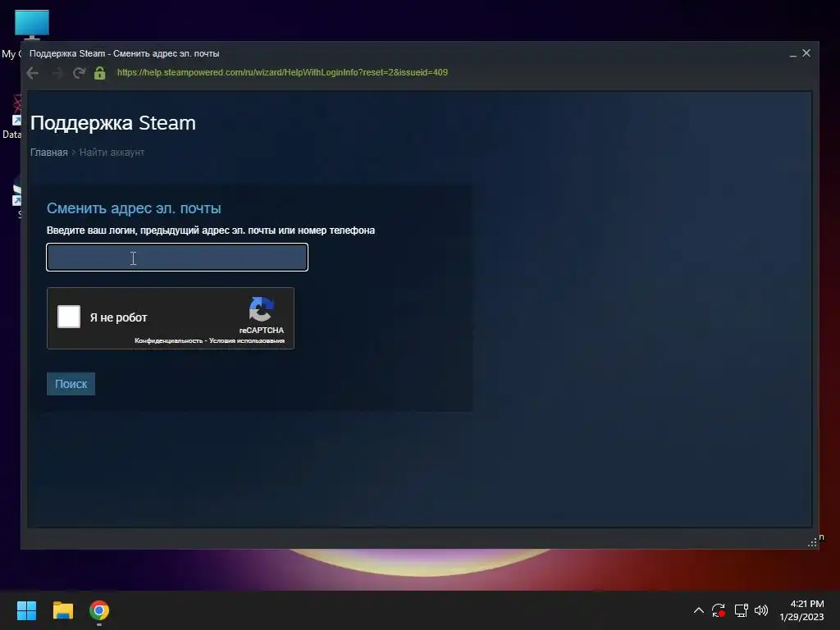Open the Windows Start menu
The width and height of the screenshot is (840, 630).
(26, 610)
